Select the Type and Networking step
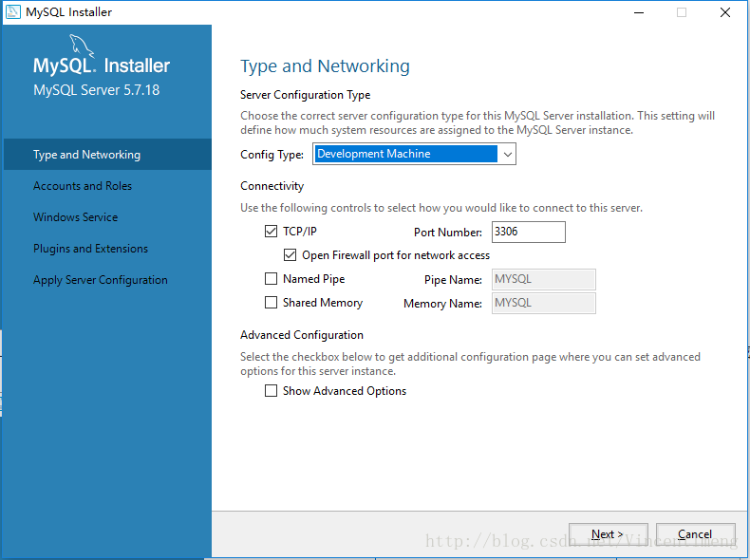 click(86, 155)
